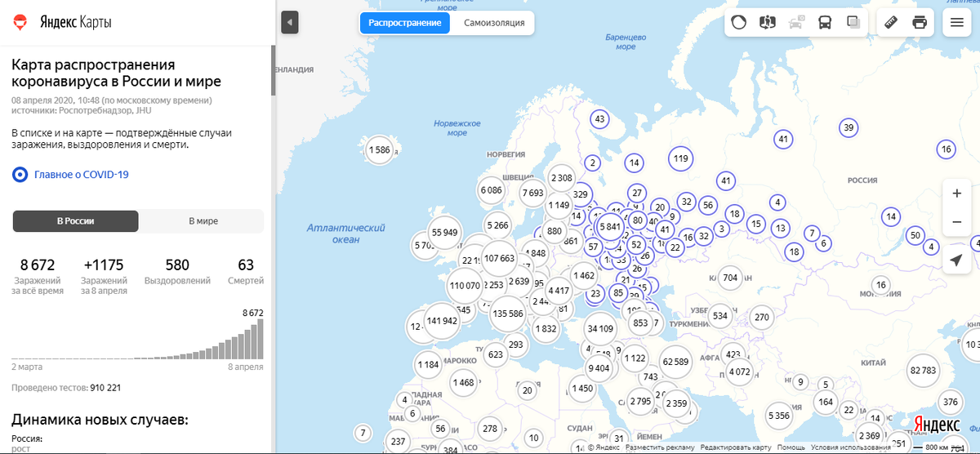
Task: Click the 119 marker in northern Russia
Action: pos(680,158)
